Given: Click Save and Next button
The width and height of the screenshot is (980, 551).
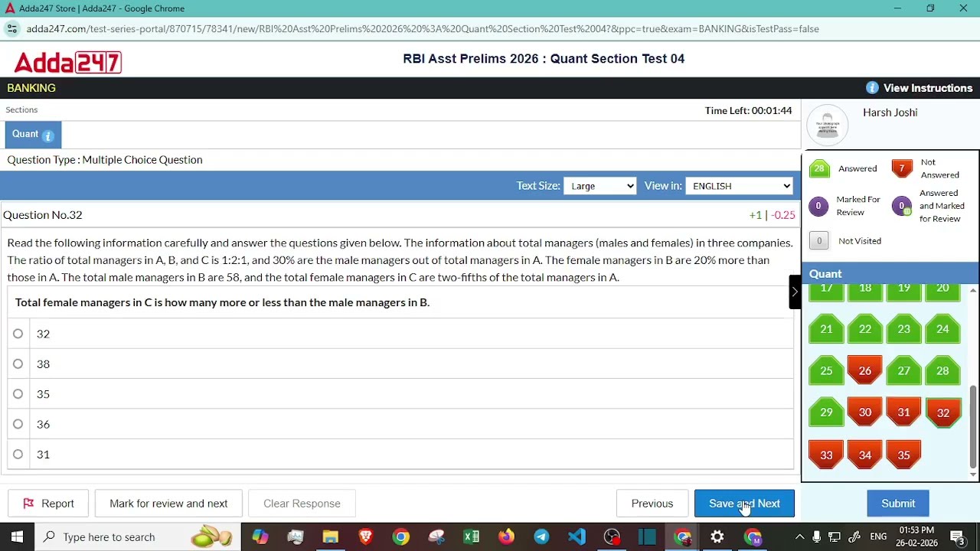Looking at the screenshot, I should click(744, 504).
